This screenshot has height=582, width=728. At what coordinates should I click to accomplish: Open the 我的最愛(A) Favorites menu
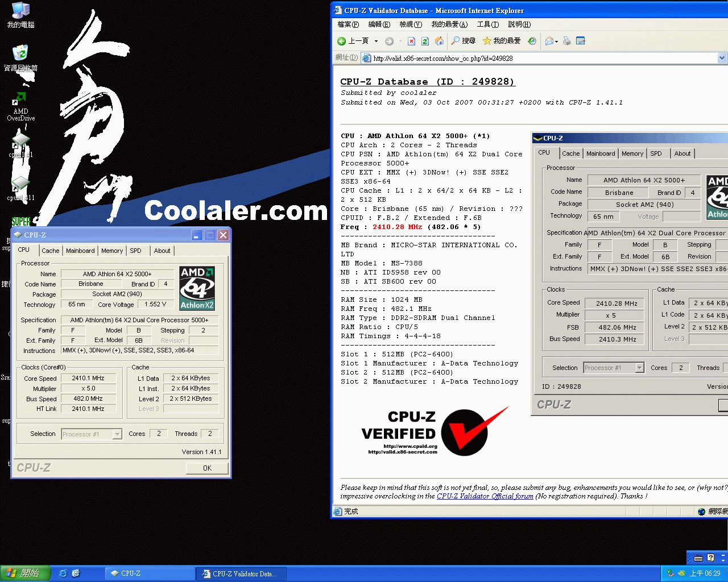point(449,24)
